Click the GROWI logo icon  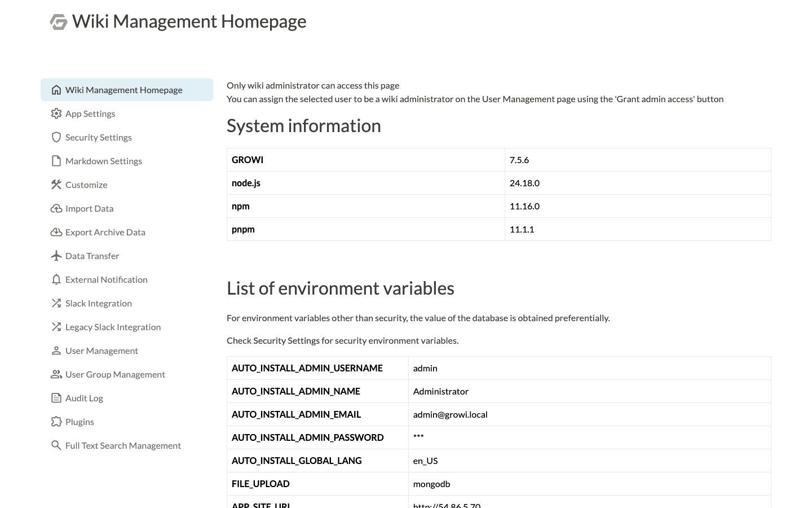59,22
